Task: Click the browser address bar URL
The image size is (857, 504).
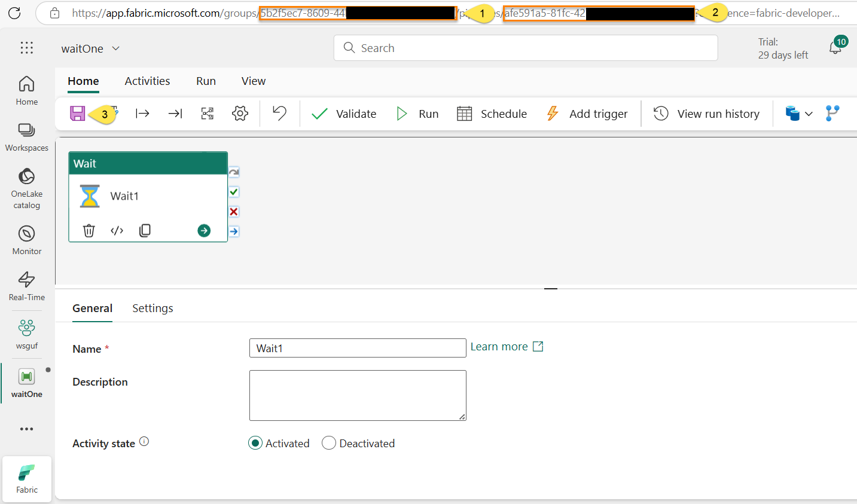Action: pyautogui.click(x=455, y=13)
